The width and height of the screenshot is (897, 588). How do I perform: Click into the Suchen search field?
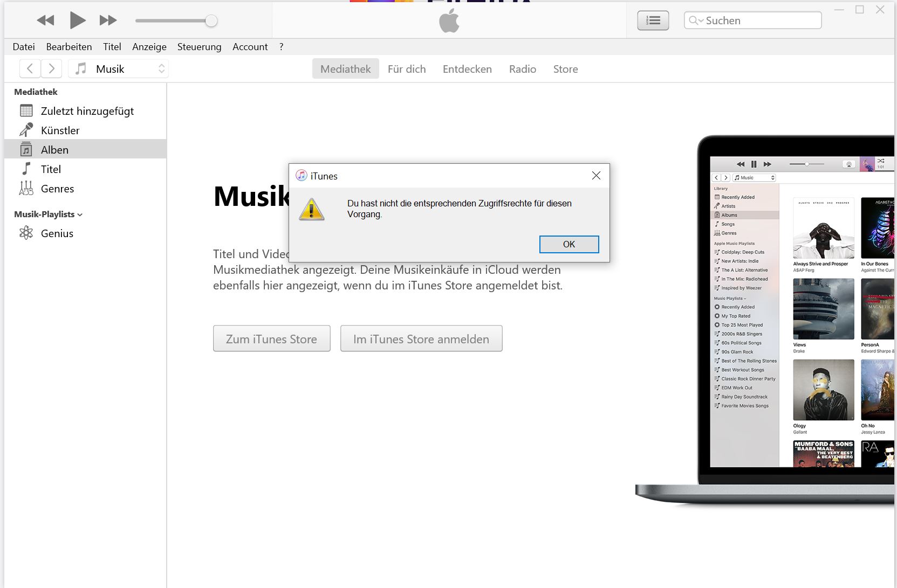tap(761, 20)
